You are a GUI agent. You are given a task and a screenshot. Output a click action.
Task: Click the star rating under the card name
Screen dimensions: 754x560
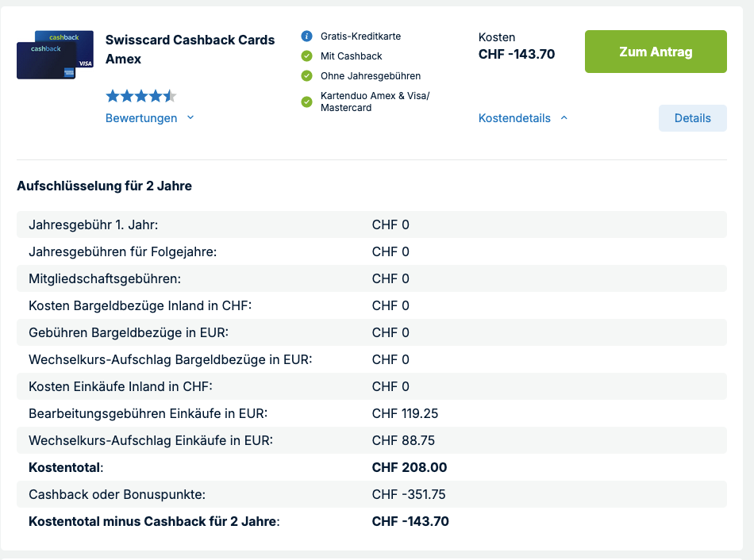pyautogui.click(x=141, y=97)
